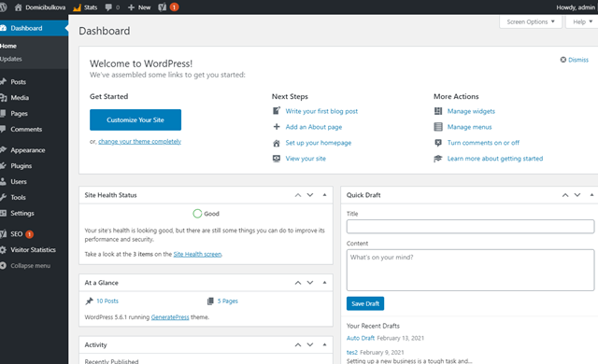The image size is (598, 364).
Task: Open the GeneratePress theme link
Action: coord(170,317)
